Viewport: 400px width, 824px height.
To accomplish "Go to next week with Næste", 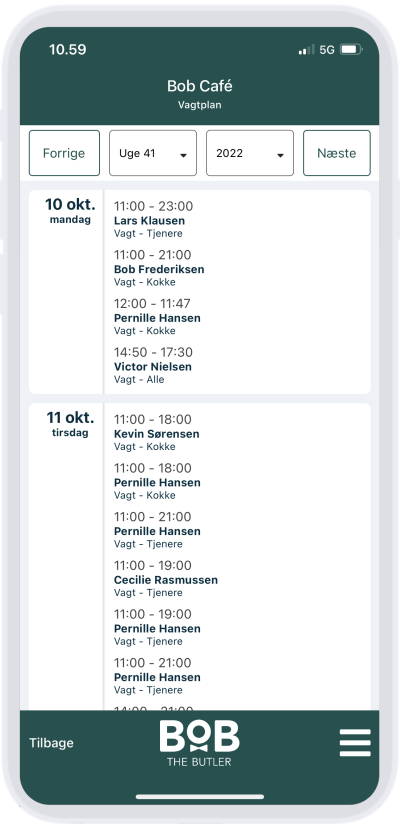I will (337, 153).
